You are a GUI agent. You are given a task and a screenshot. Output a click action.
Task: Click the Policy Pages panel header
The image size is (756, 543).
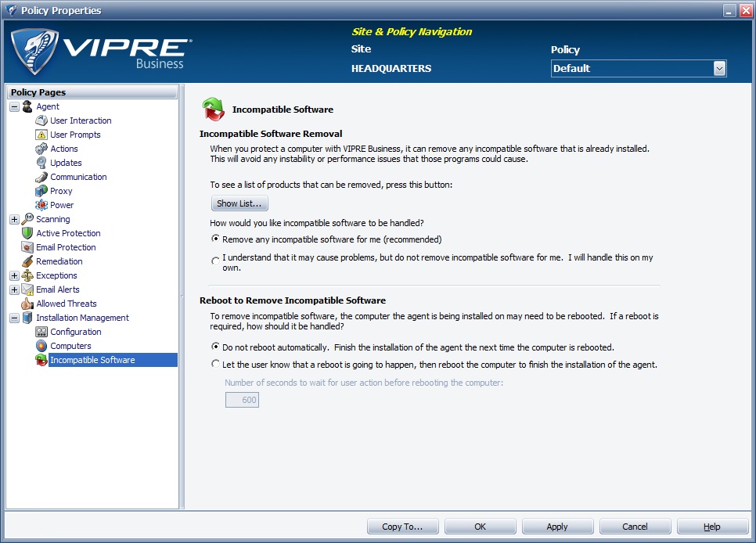pyautogui.click(x=92, y=92)
